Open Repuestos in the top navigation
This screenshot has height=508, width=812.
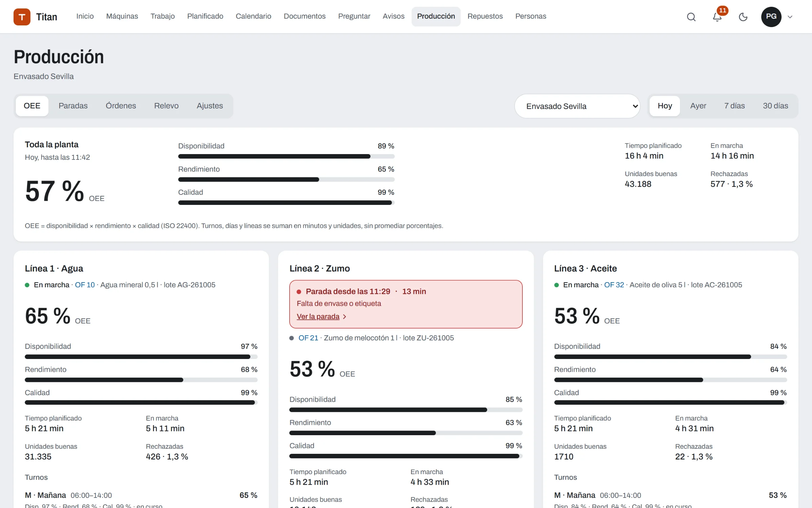(485, 16)
